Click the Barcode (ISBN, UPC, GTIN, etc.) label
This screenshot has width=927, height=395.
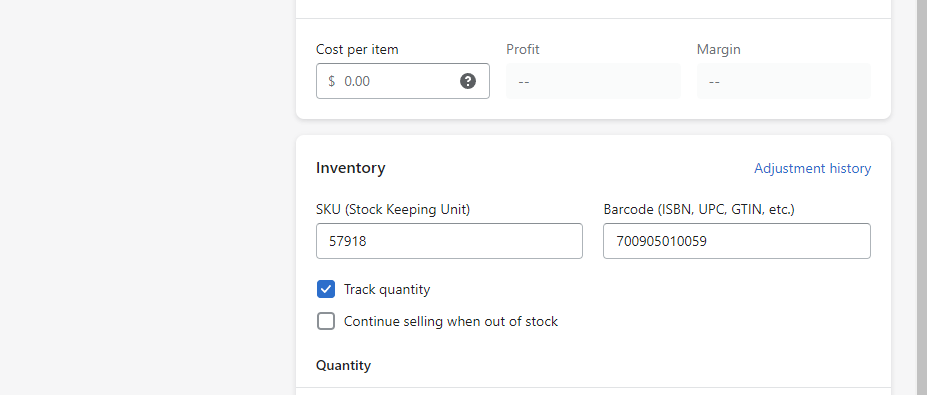coord(699,209)
